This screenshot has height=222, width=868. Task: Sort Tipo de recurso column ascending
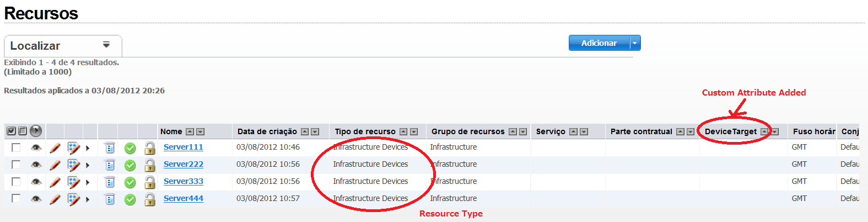pos(403,132)
